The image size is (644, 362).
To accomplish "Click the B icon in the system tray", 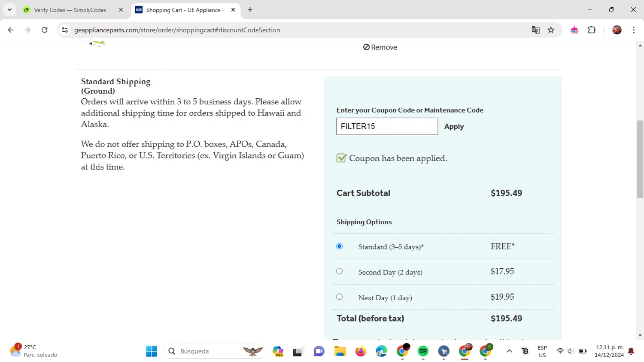I will 525,351.
